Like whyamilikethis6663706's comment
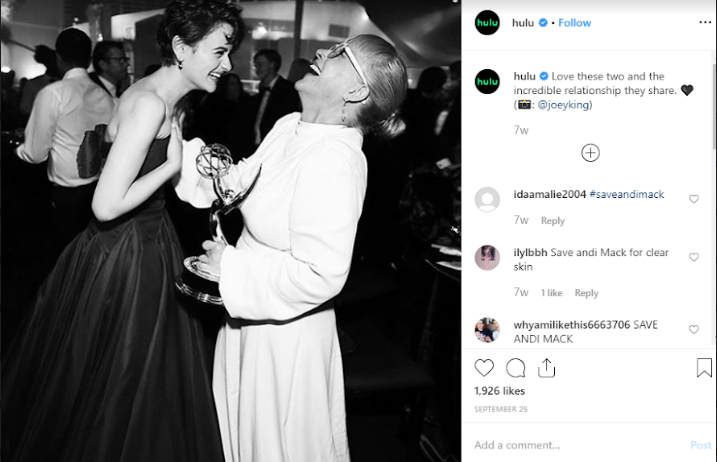 pos(694,329)
